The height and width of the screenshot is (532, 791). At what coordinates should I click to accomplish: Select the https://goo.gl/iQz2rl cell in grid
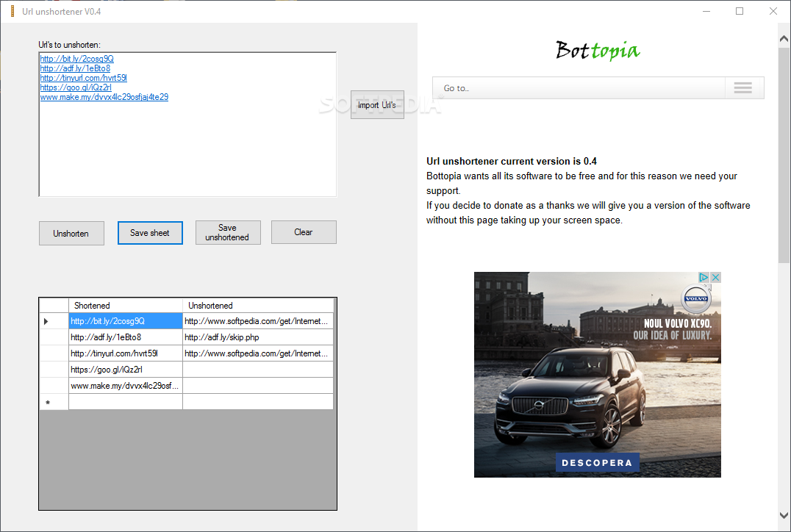coord(126,370)
